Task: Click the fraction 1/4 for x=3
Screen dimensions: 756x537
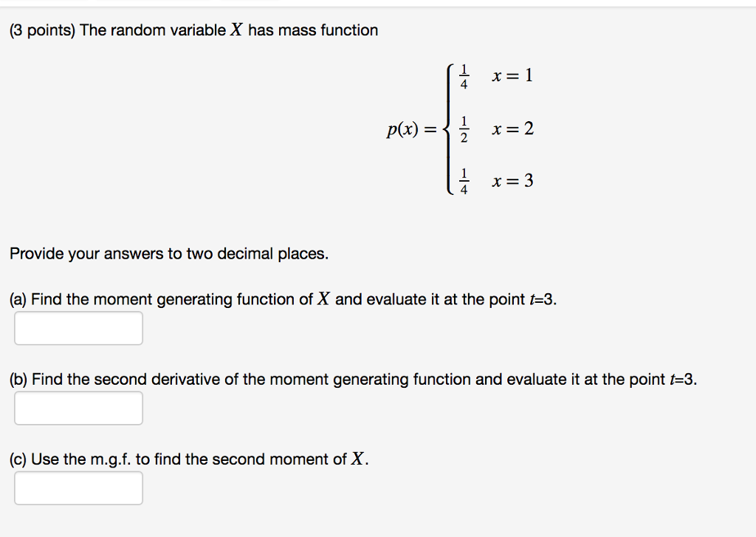Action: pos(465,180)
